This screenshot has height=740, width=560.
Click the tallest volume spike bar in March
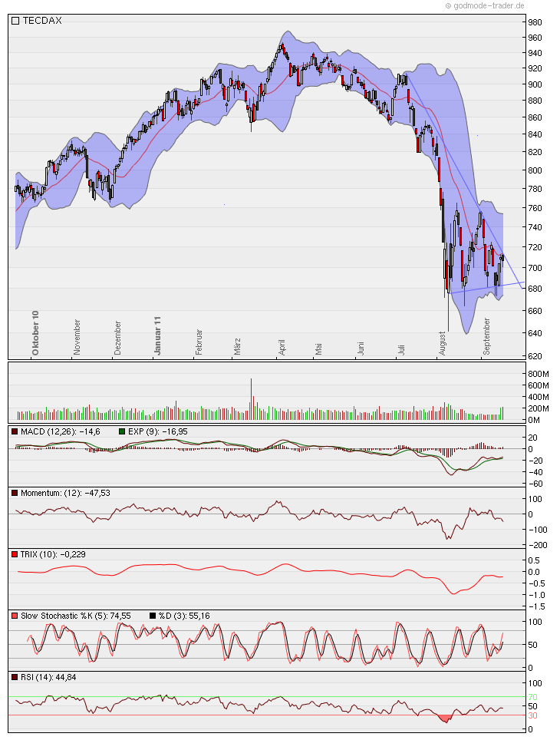[251, 399]
